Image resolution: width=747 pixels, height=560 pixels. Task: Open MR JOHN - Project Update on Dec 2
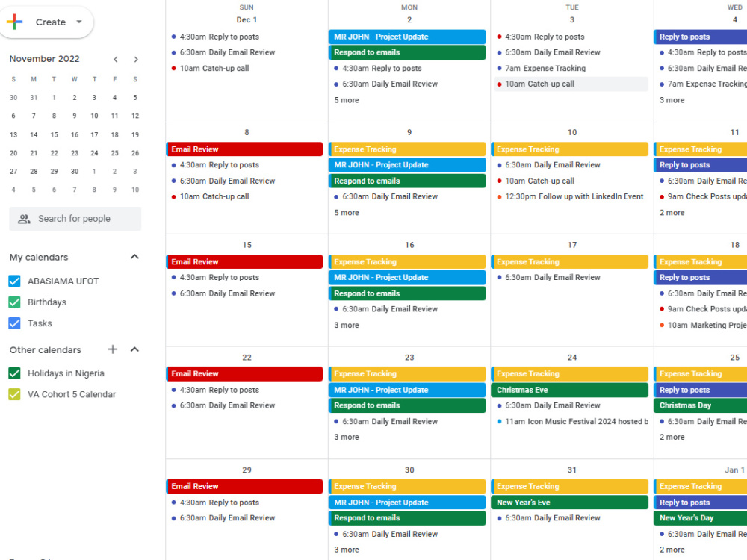coord(407,37)
